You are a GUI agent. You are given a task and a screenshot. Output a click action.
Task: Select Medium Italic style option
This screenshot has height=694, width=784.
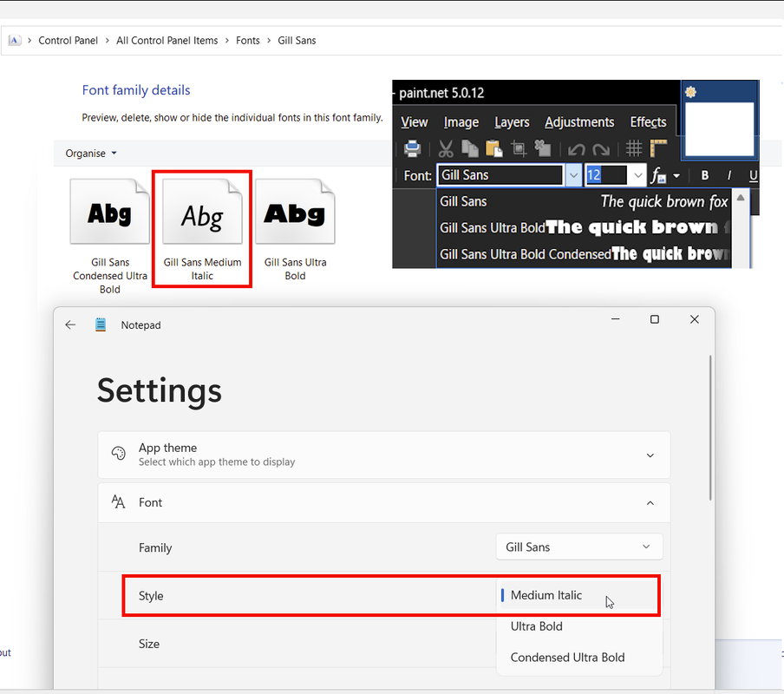tap(579, 595)
